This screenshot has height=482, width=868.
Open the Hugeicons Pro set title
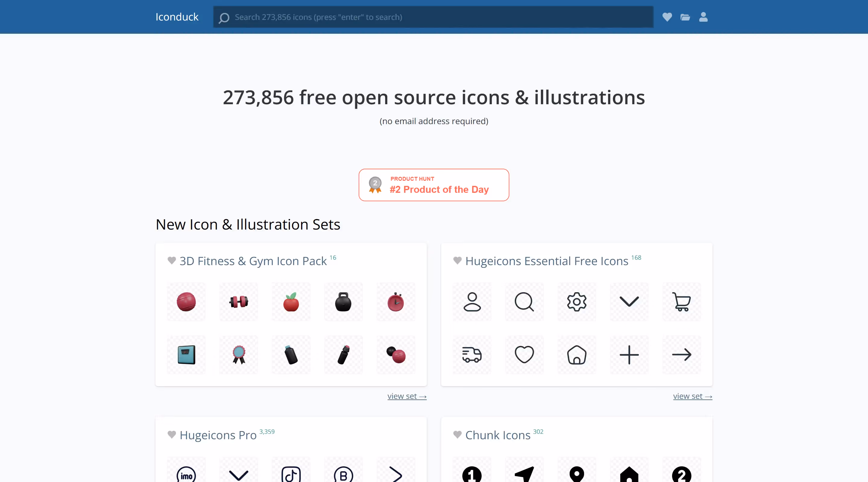tap(218, 435)
